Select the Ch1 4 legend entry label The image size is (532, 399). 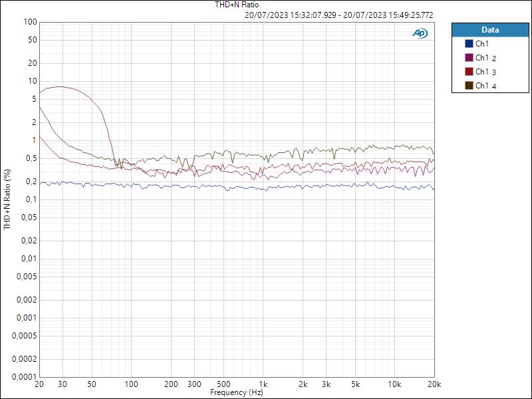pyautogui.click(x=486, y=86)
